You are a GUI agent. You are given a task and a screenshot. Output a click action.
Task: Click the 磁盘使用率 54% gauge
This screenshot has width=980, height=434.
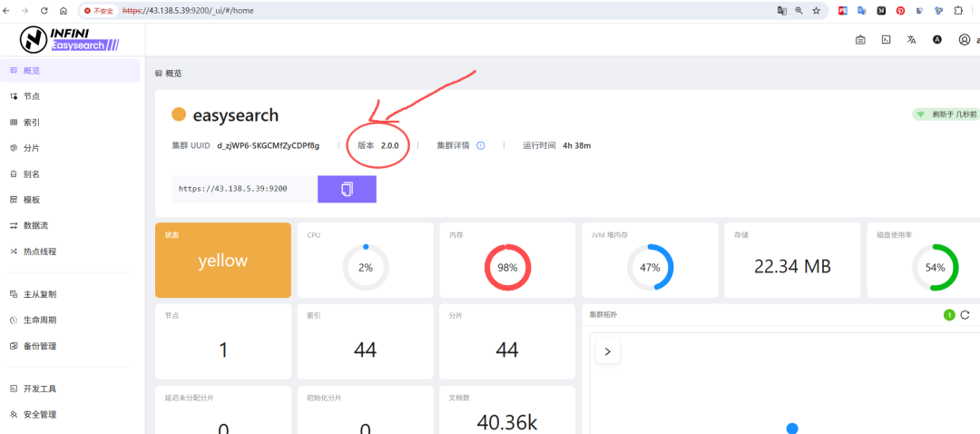tap(935, 268)
